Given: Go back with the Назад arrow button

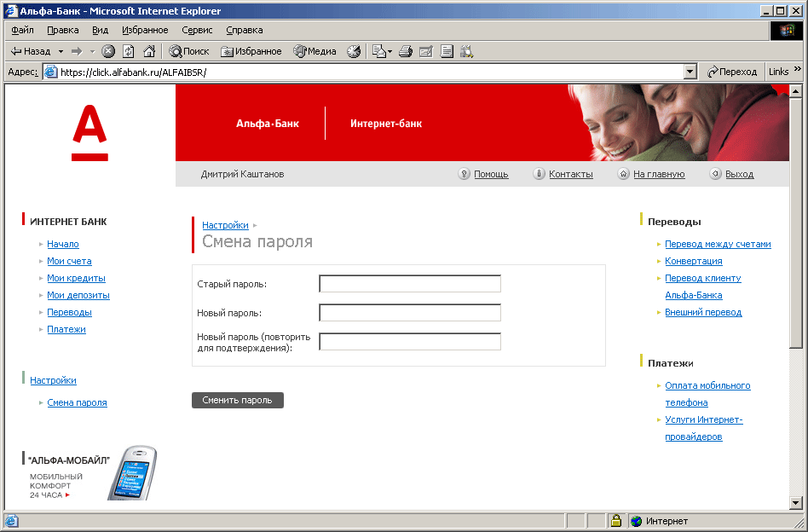Looking at the screenshot, I should (x=31, y=51).
